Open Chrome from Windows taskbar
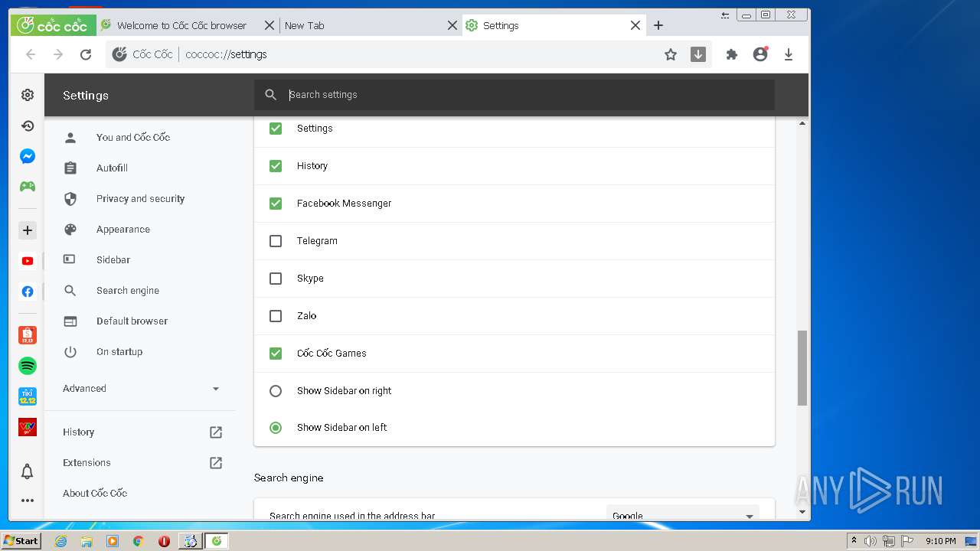The width and height of the screenshot is (980, 551). tap(138, 541)
